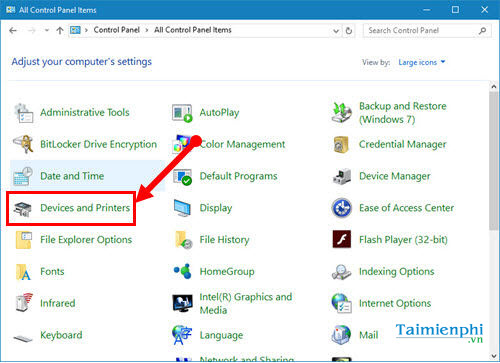This screenshot has width=500, height=363.
Task: Open the View by Large icons dropdown
Action: coord(422,62)
